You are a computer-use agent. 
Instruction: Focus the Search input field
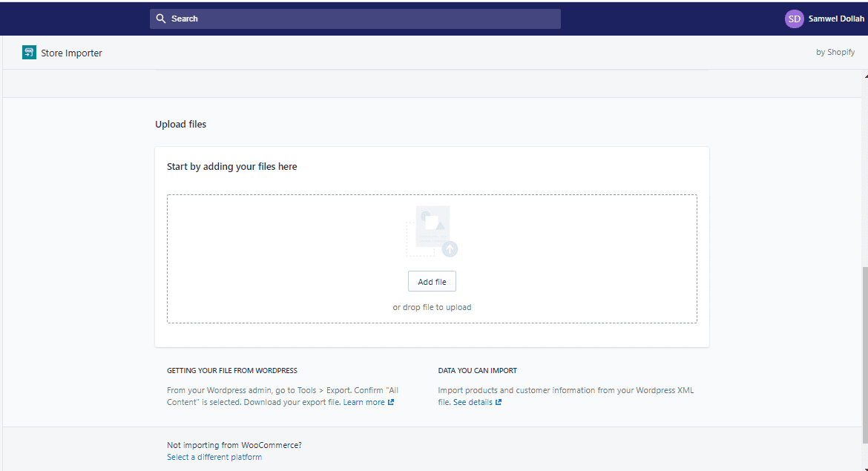[355, 19]
